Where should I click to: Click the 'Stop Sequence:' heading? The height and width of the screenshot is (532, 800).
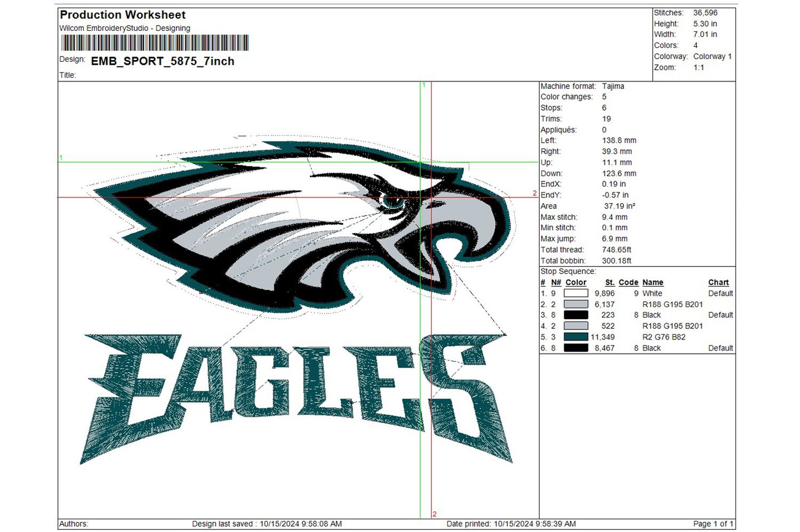click(x=568, y=271)
